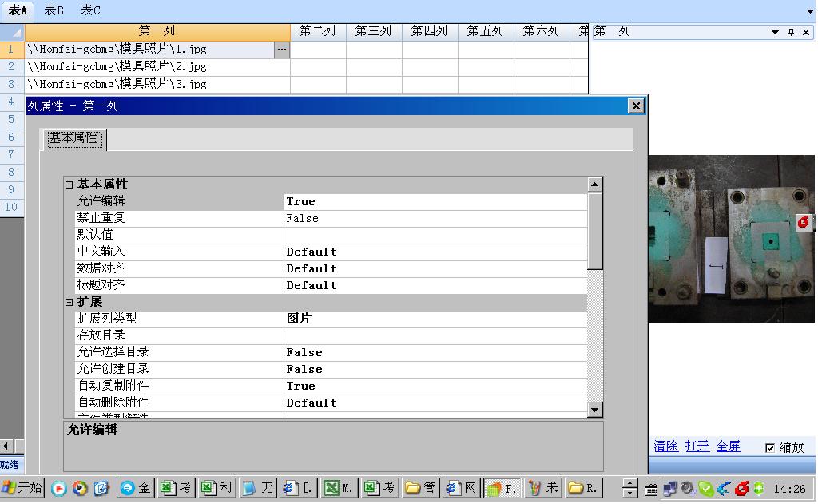Switch to the 表B tab

coord(54,10)
